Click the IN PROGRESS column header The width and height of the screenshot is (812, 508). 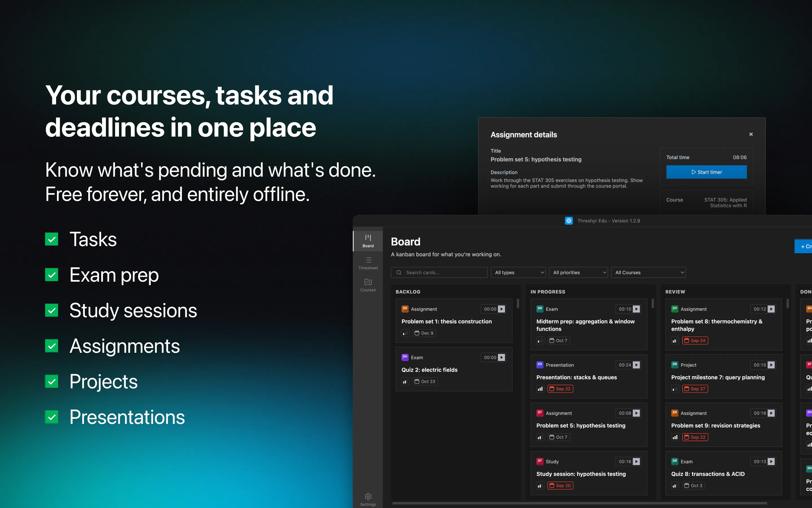[x=548, y=292]
